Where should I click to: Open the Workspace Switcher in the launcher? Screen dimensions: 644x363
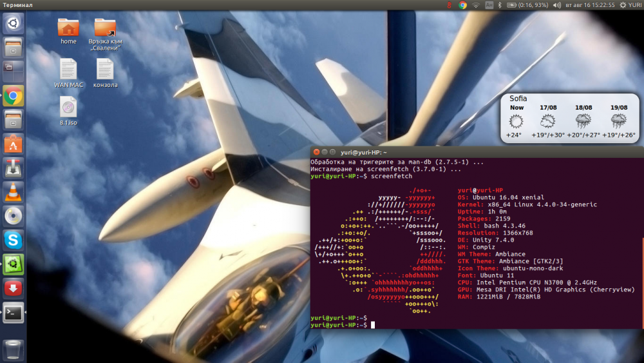[x=13, y=71]
